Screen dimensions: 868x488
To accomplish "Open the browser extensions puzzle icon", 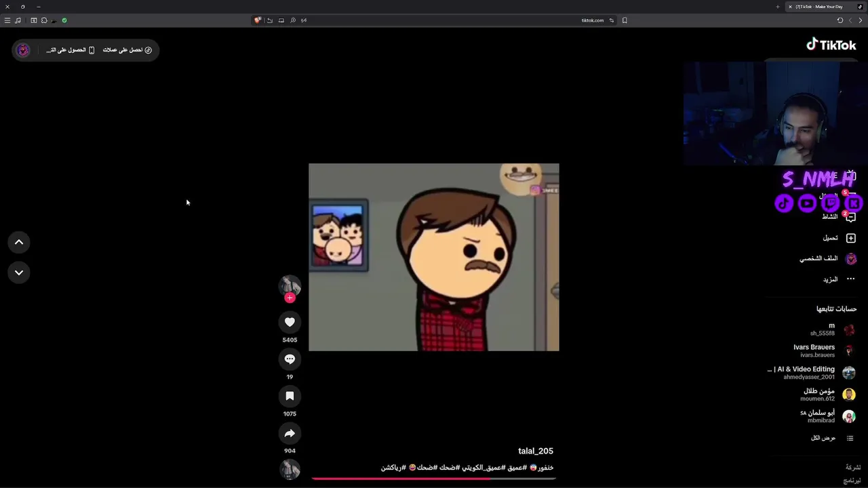I will [44, 20].
